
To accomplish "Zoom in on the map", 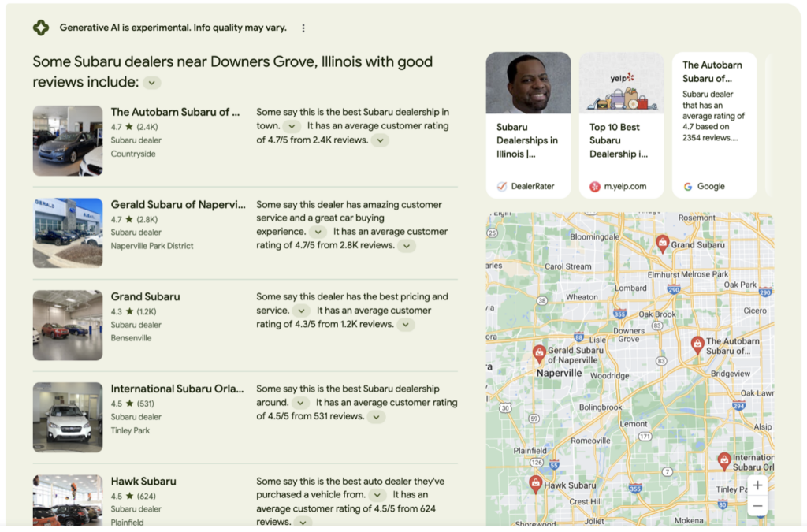I will pyautogui.click(x=757, y=485).
